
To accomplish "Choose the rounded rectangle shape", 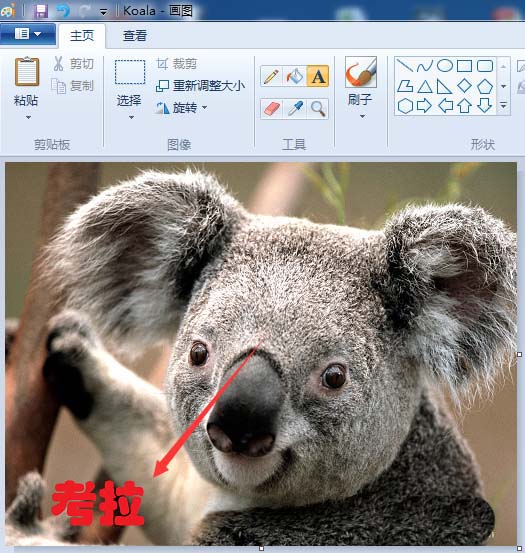I will tap(485, 66).
